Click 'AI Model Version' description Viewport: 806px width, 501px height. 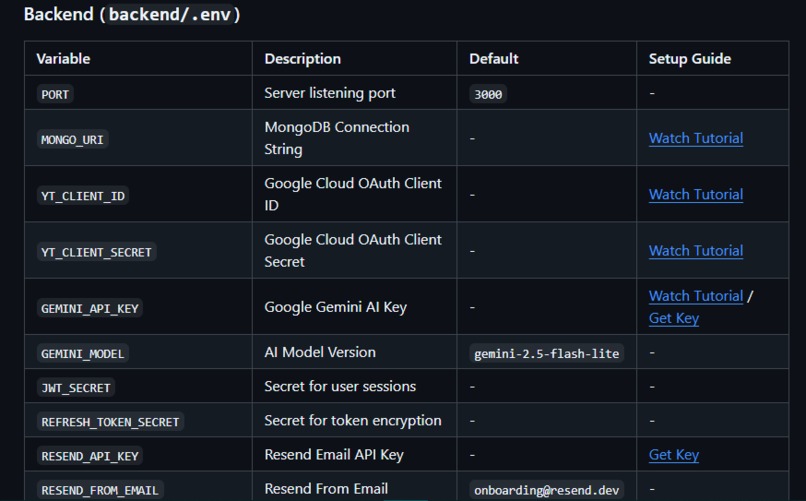pos(320,352)
